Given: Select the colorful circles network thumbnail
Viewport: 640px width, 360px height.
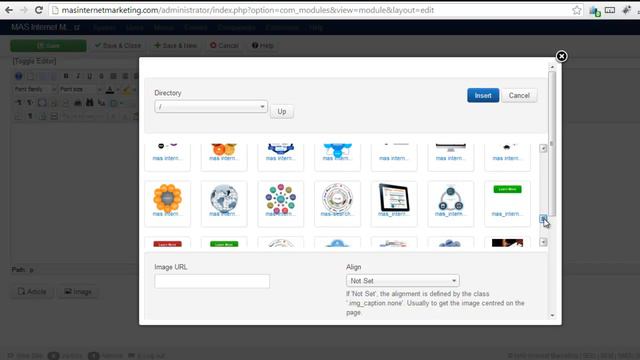Looking at the screenshot, I should (x=281, y=203).
